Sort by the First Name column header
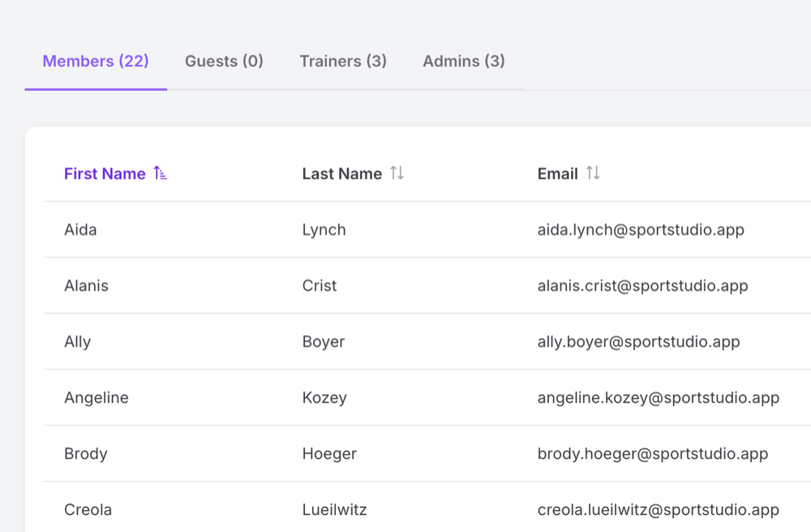Screen dimensions: 811x532 105,174
